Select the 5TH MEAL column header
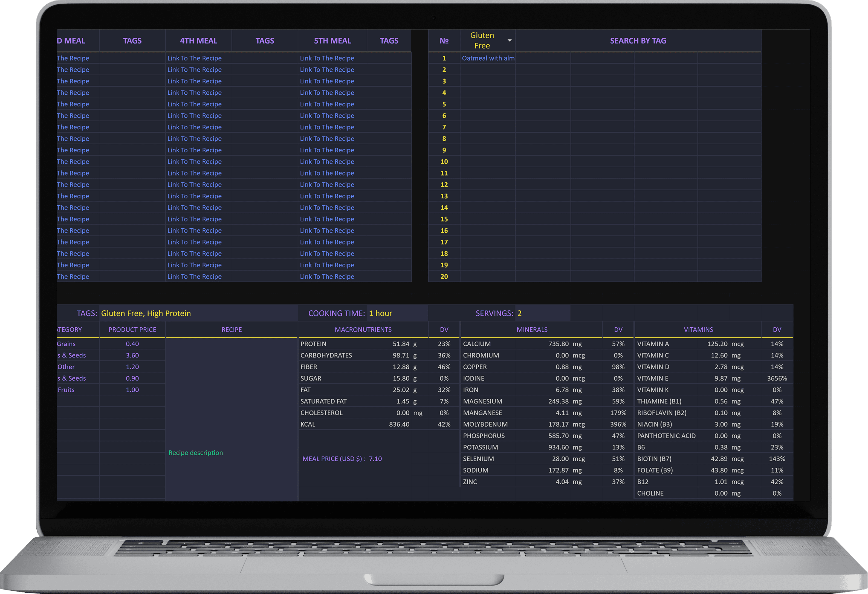The image size is (868, 594). point(332,41)
